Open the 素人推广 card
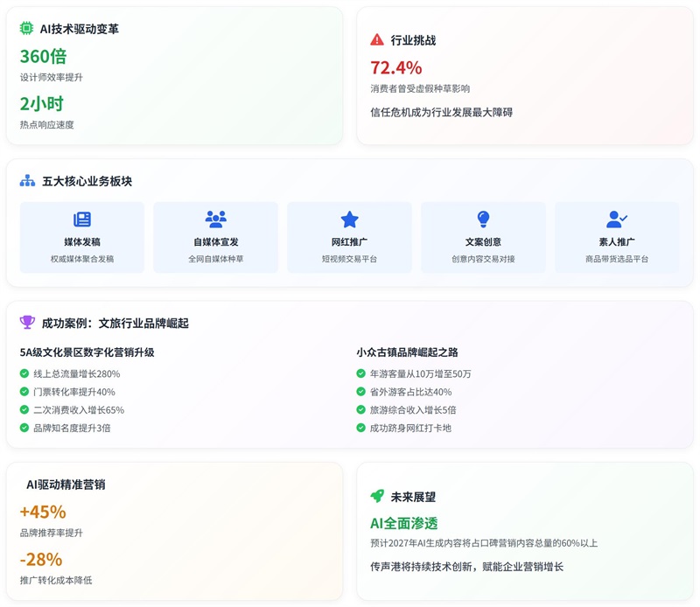 (x=617, y=238)
